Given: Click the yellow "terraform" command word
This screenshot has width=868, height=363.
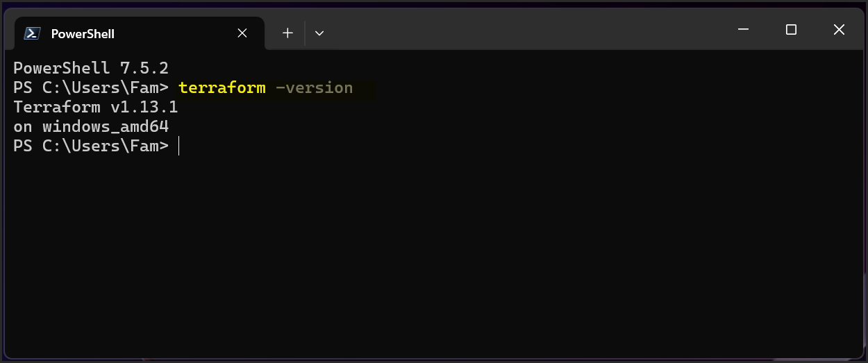Looking at the screenshot, I should tap(222, 88).
